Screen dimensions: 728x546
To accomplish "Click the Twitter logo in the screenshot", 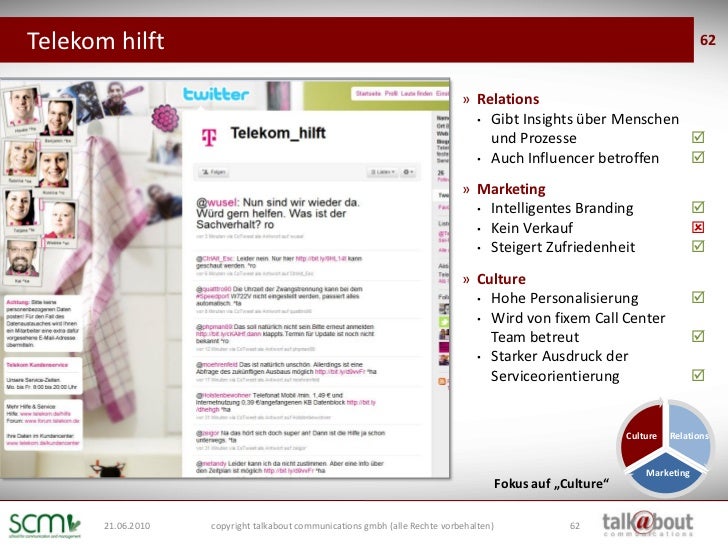I will click(216, 94).
